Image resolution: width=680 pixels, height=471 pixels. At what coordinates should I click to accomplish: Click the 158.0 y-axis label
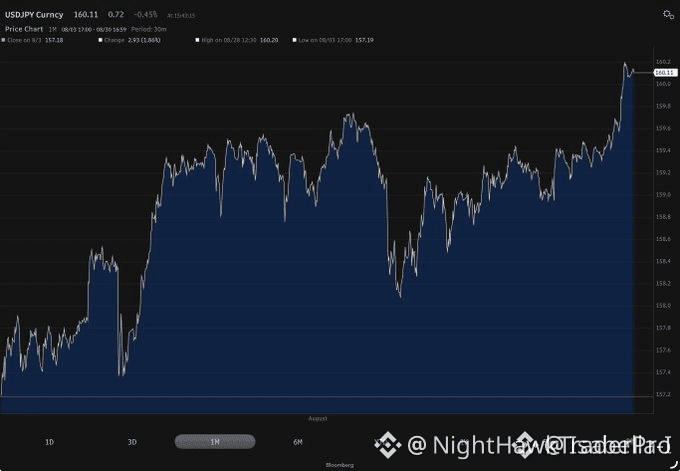click(x=663, y=306)
